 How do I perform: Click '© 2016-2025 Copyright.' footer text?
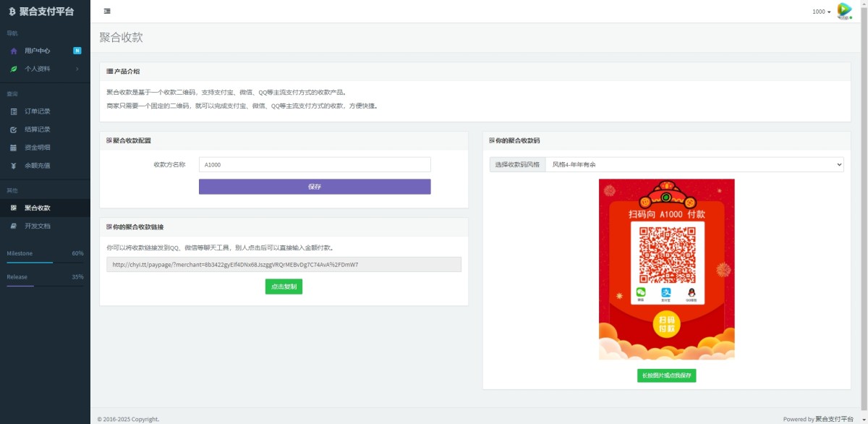coord(128,419)
